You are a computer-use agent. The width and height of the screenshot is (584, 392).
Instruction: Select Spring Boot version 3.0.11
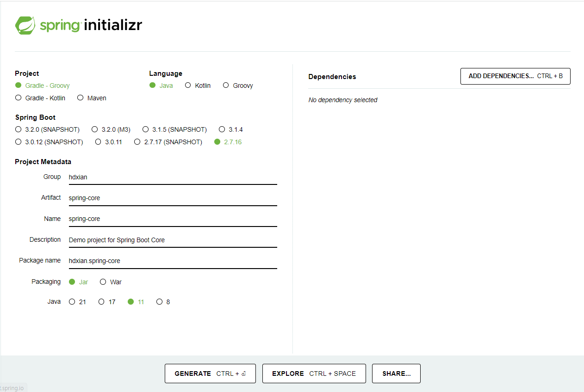pos(108,142)
